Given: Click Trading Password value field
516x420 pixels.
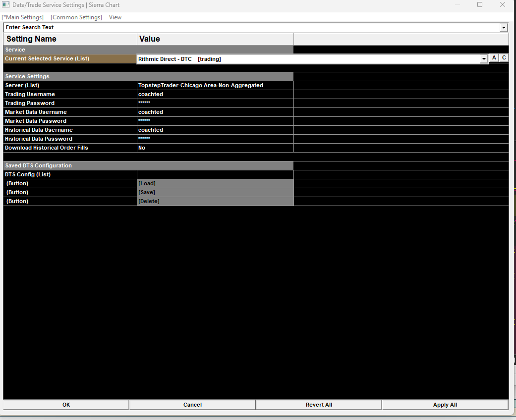Looking at the screenshot, I should tap(215, 103).
